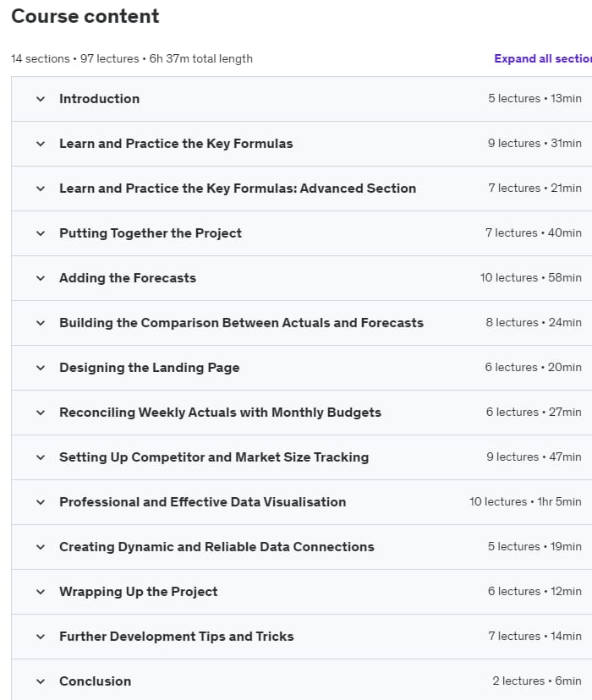Expand the Advanced Section of Key Formulas
Viewport: 592px width, 700px height.
tap(40, 188)
